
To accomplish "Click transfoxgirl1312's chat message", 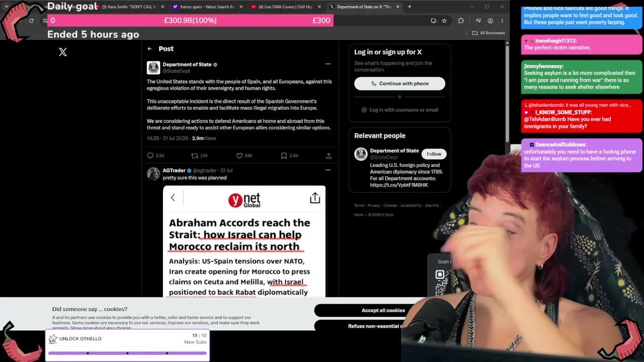I will pos(582,44).
